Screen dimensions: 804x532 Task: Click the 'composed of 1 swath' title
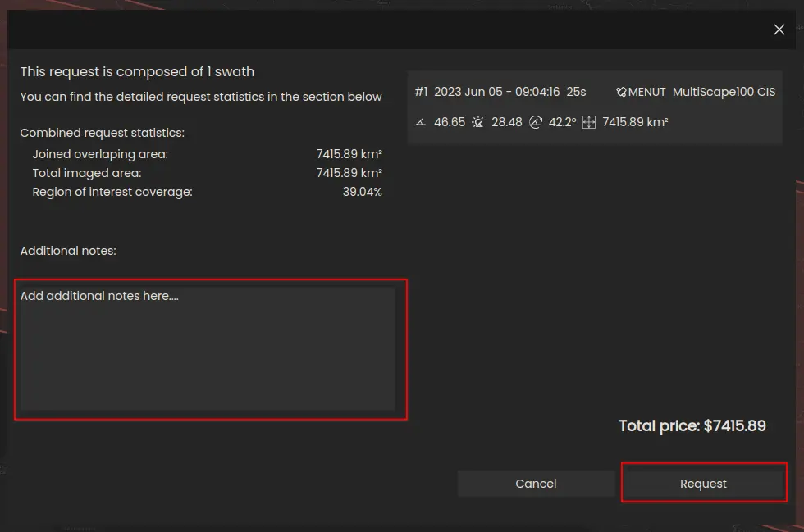click(x=137, y=72)
